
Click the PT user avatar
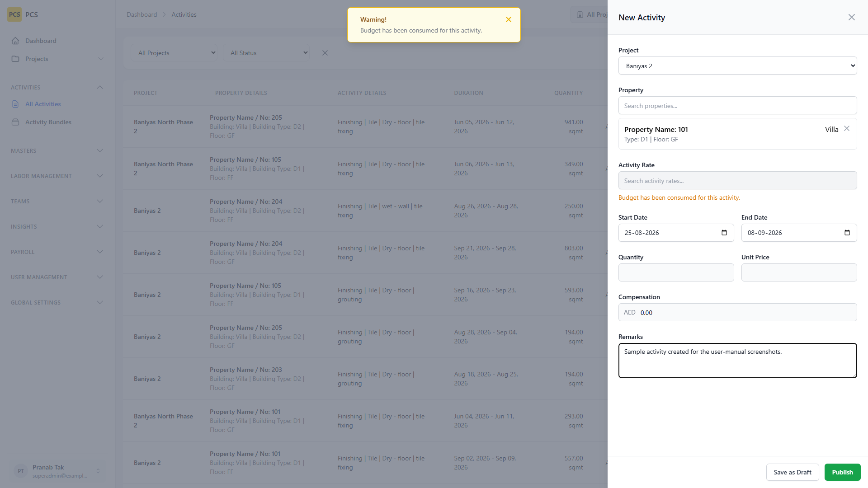(21, 471)
